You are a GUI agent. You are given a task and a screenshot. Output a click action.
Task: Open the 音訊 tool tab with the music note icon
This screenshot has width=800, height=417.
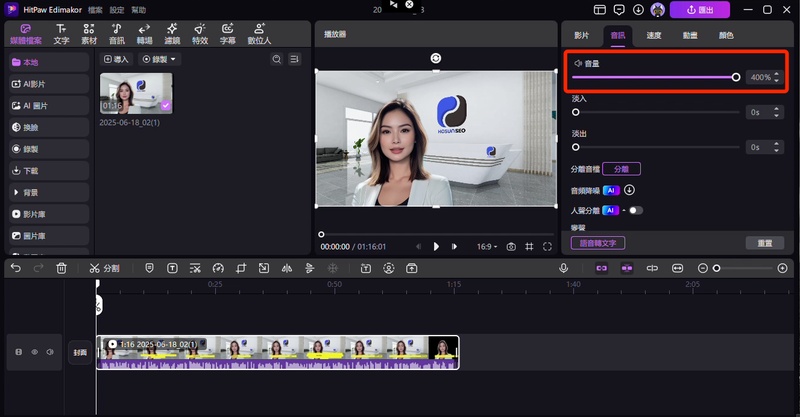tap(117, 34)
